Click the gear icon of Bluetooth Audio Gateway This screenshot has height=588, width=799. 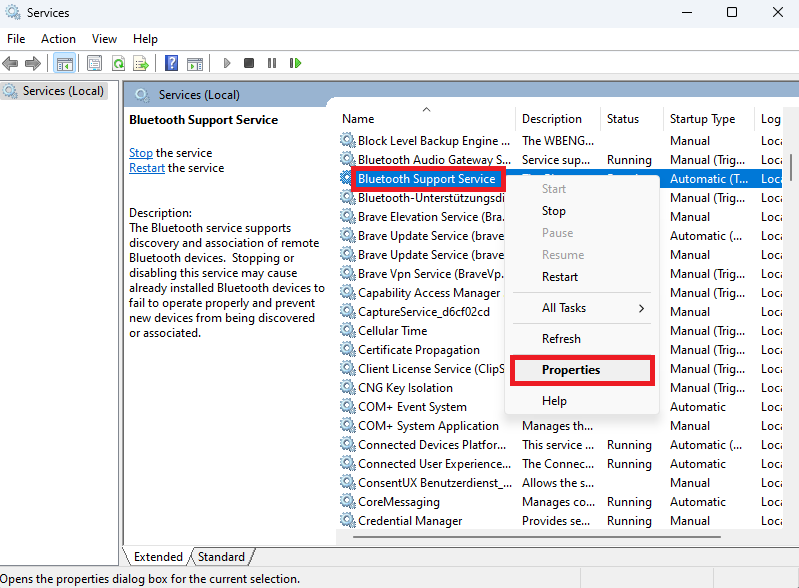coord(348,159)
